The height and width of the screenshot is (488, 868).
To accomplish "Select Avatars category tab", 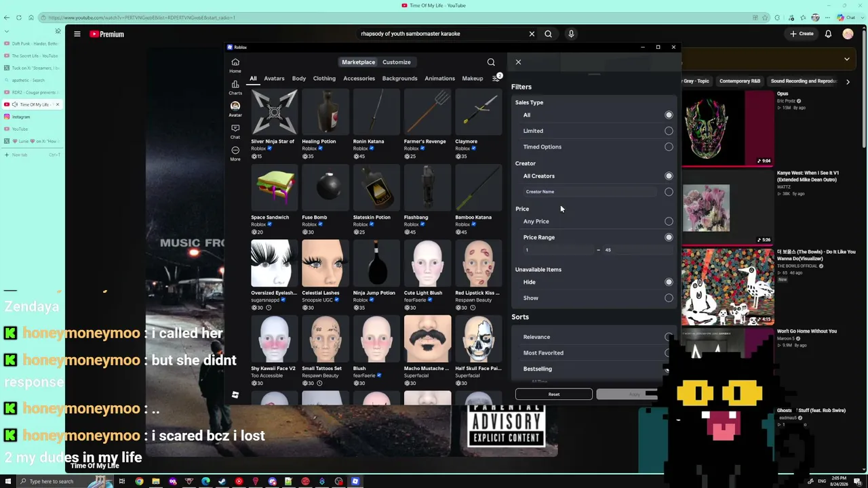I will [x=274, y=79].
